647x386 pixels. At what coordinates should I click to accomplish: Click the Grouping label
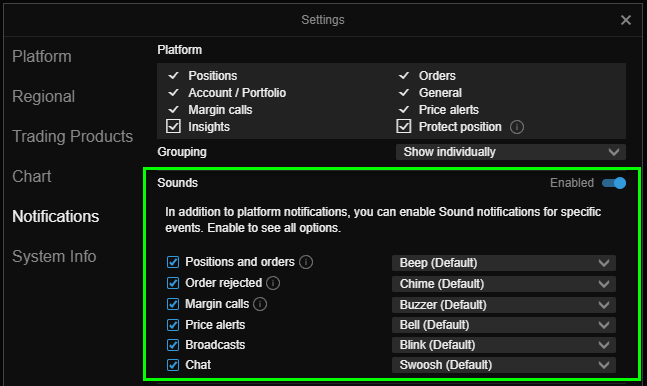click(x=182, y=152)
